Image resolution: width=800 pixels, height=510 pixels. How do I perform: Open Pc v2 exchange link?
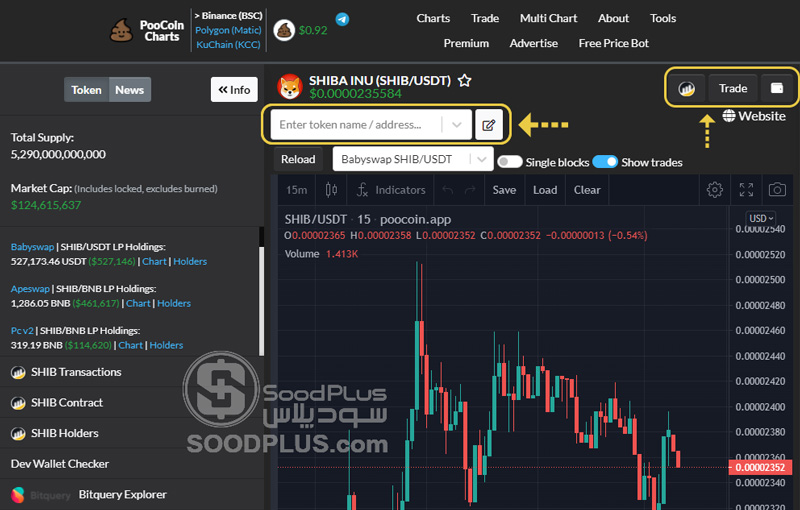(x=22, y=330)
